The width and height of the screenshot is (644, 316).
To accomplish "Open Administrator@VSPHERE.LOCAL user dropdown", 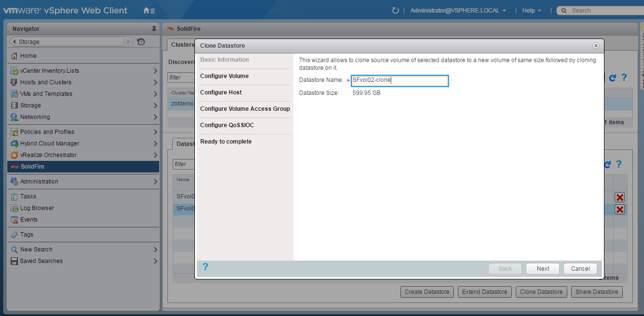I will [458, 10].
